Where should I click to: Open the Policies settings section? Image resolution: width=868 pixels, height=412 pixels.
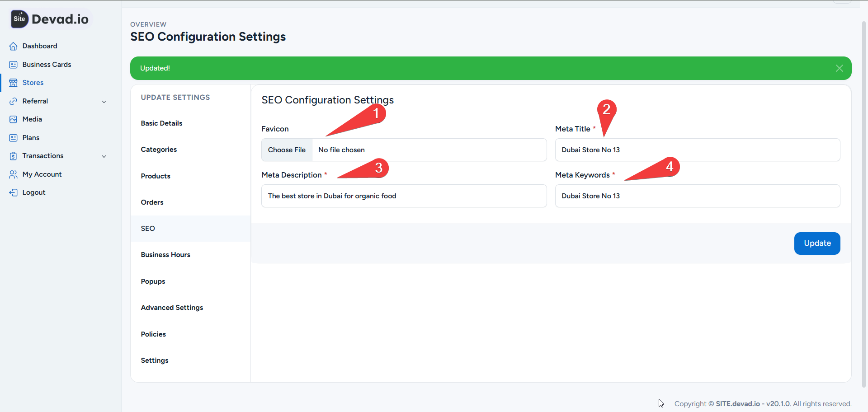(x=153, y=334)
